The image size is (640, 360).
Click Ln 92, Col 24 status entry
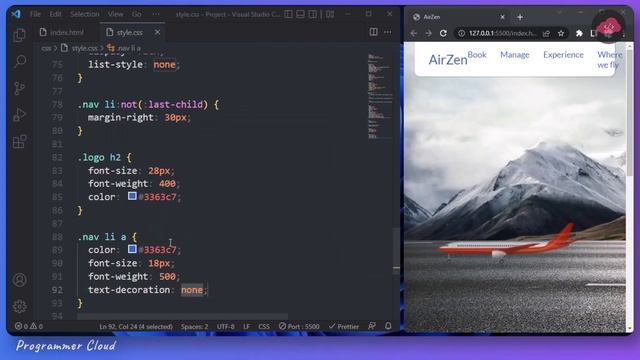(136, 327)
